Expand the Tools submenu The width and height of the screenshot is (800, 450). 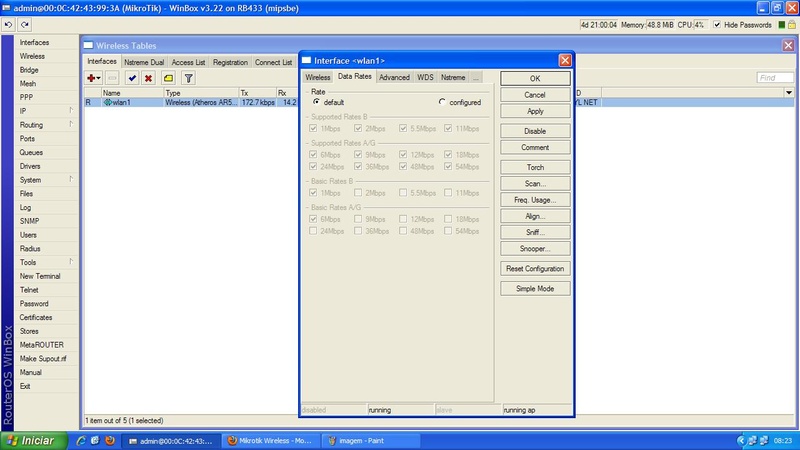[x=71, y=262]
